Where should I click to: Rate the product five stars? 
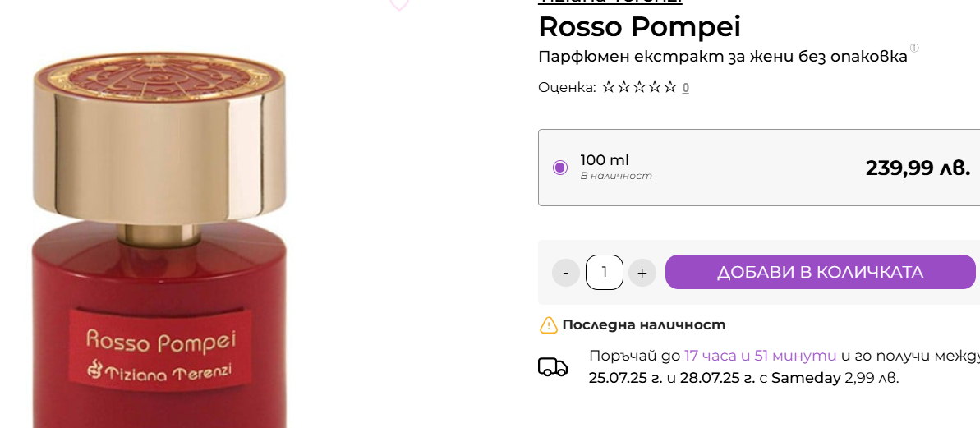[x=670, y=87]
